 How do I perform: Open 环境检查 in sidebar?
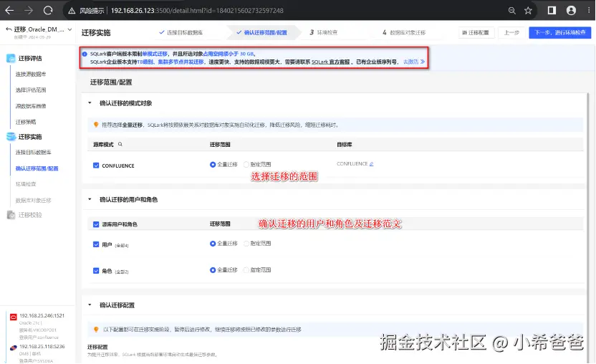pos(26,184)
